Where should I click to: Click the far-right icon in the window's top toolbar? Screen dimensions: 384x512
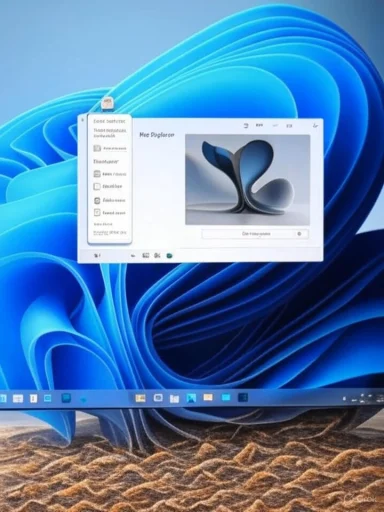click(x=315, y=126)
